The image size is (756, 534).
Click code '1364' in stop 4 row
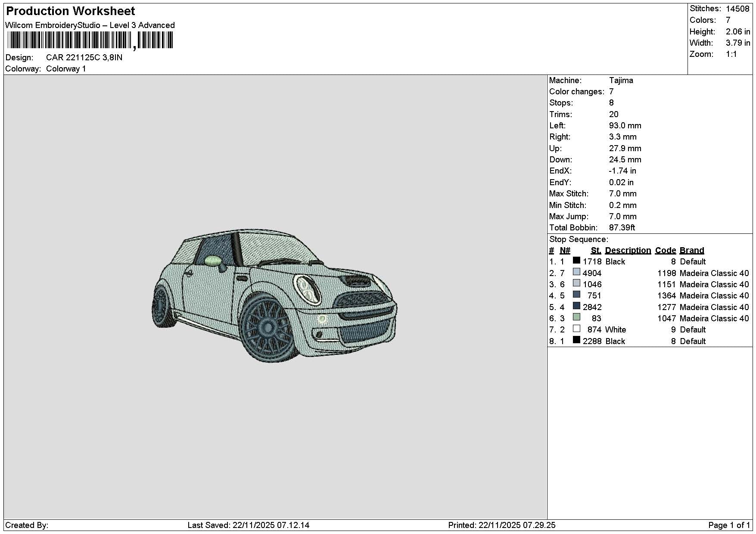click(x=666, y=296)
